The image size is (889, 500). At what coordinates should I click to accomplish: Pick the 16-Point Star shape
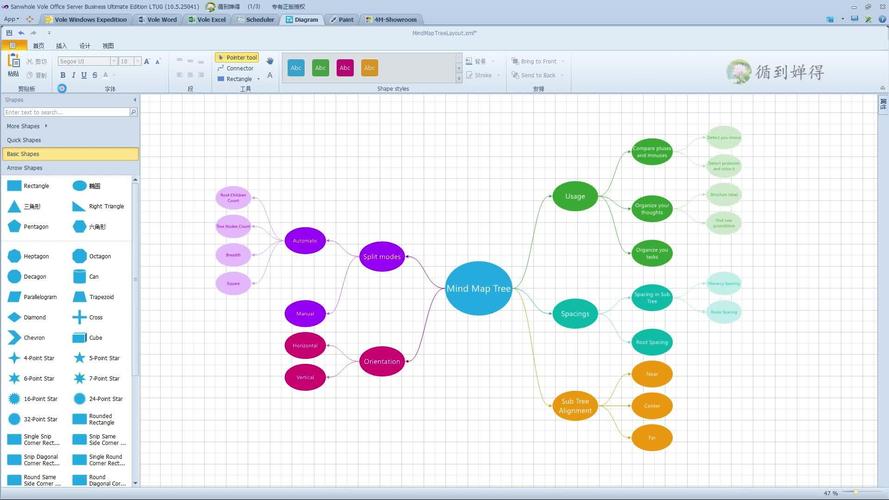click(33, 399)
